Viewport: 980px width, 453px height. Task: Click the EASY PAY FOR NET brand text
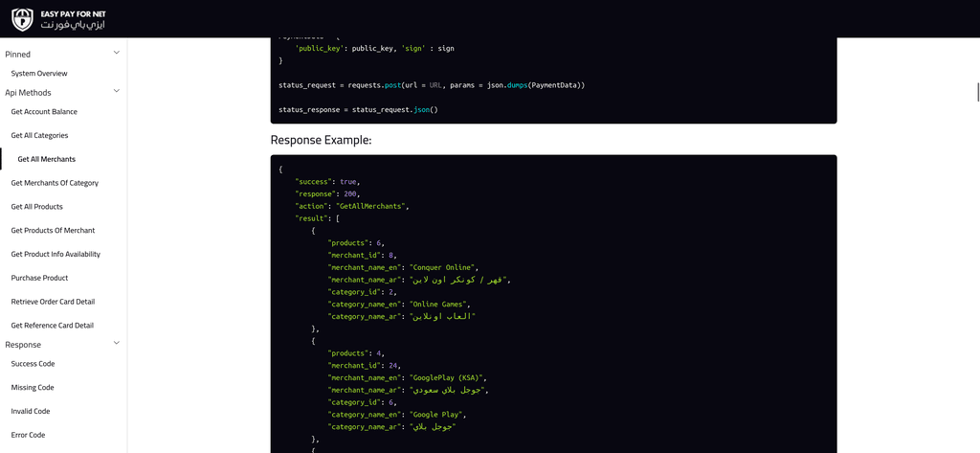73,13
